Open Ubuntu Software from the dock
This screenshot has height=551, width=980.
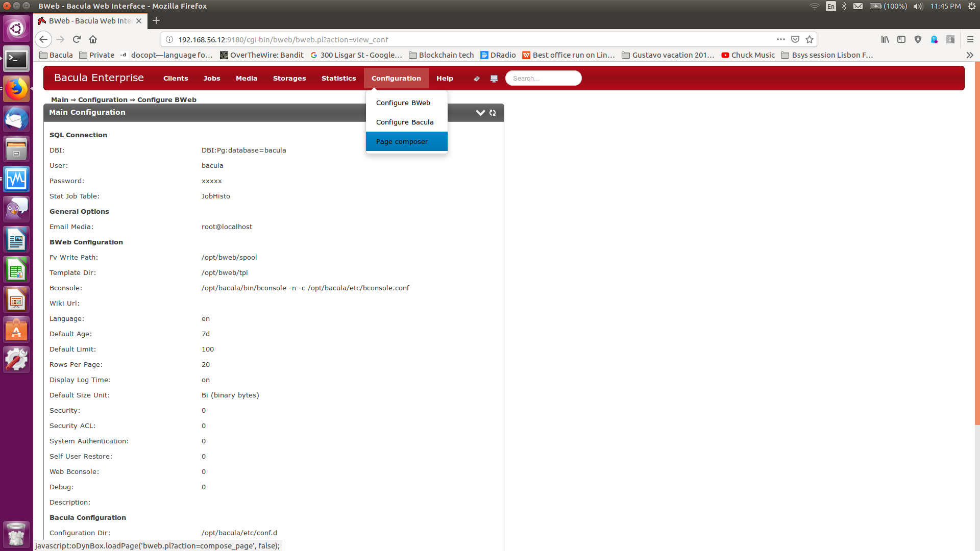coord(16,330)
